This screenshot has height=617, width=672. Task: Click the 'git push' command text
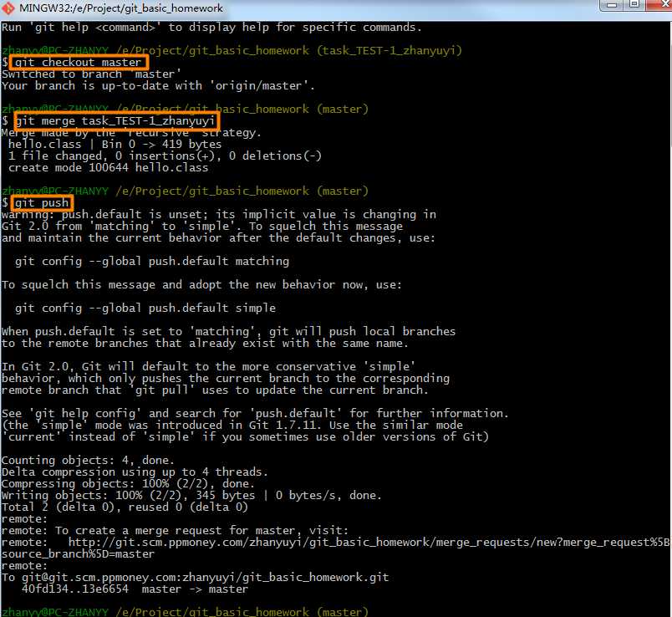tap(42, 203)
